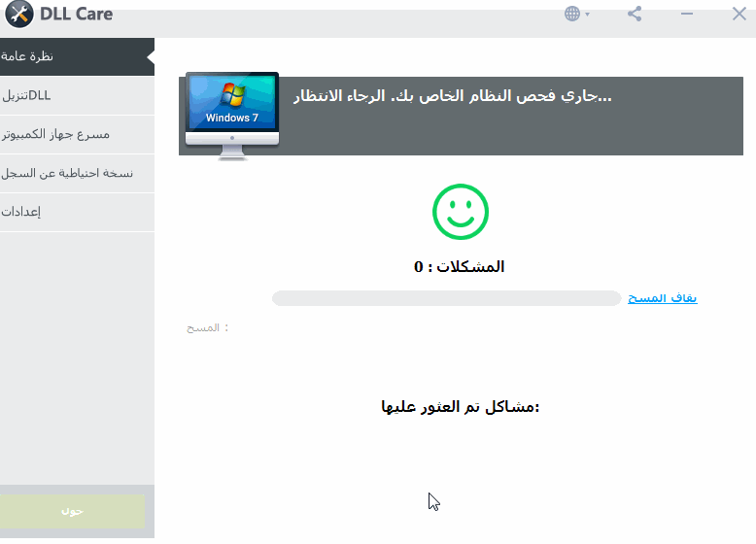Viewport: 756px width, 544px height.
Task: Click the green smiley face icon
Action: 460,212
